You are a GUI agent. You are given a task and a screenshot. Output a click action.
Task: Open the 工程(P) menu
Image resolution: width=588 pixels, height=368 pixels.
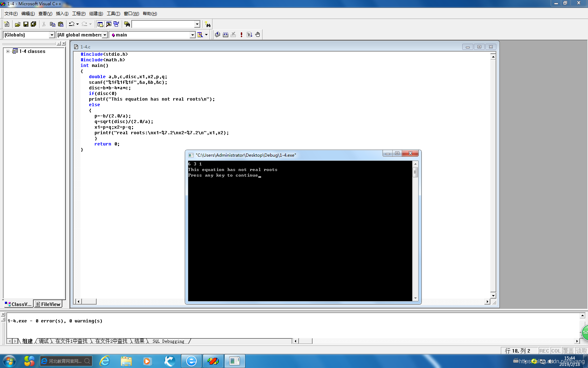79,14
